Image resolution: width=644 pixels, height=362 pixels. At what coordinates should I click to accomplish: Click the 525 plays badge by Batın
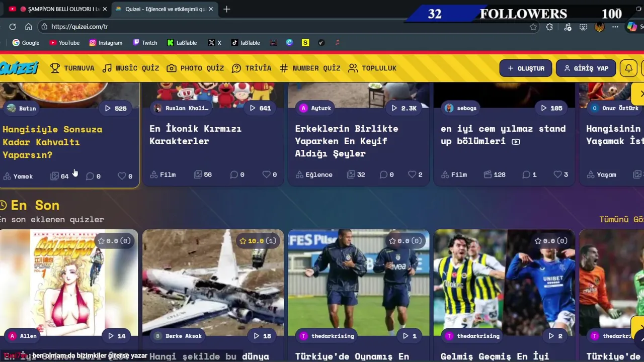tap(116, 108)
